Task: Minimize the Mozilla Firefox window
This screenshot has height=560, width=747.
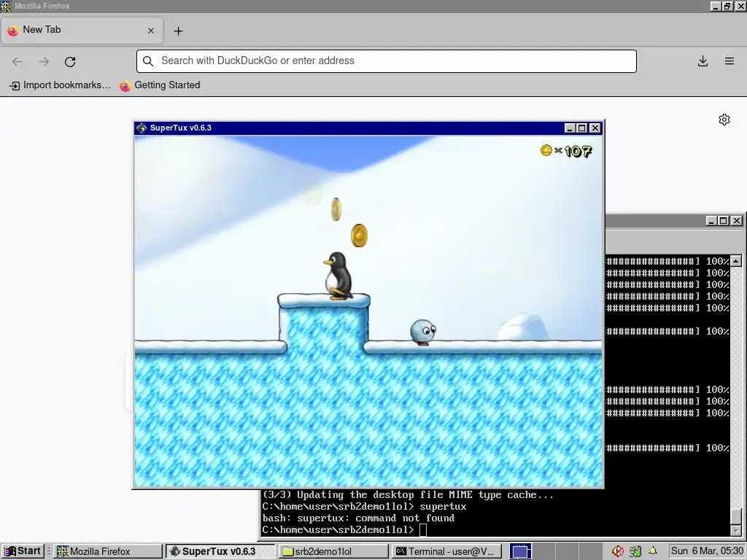Action: 716,6
